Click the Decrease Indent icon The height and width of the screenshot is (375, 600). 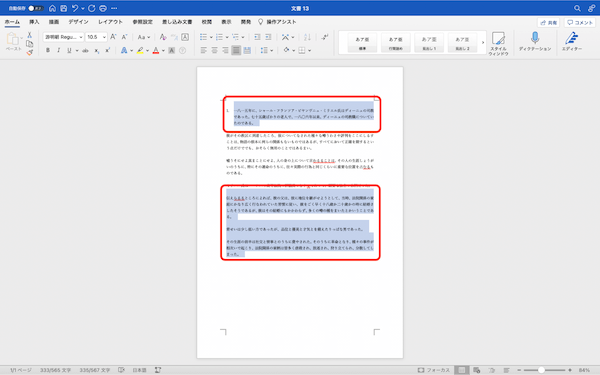coord(257,37)
